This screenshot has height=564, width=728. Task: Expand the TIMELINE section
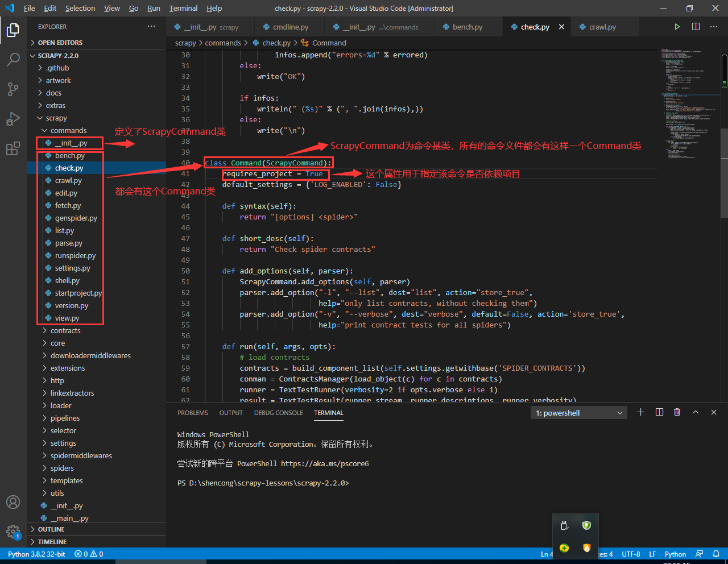[x=96, y=542]
